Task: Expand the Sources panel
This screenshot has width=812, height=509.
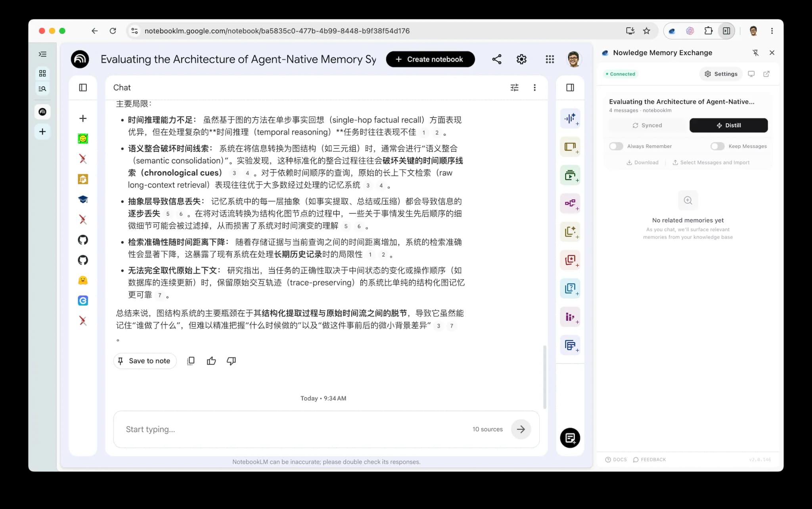Action: (83, 88)
